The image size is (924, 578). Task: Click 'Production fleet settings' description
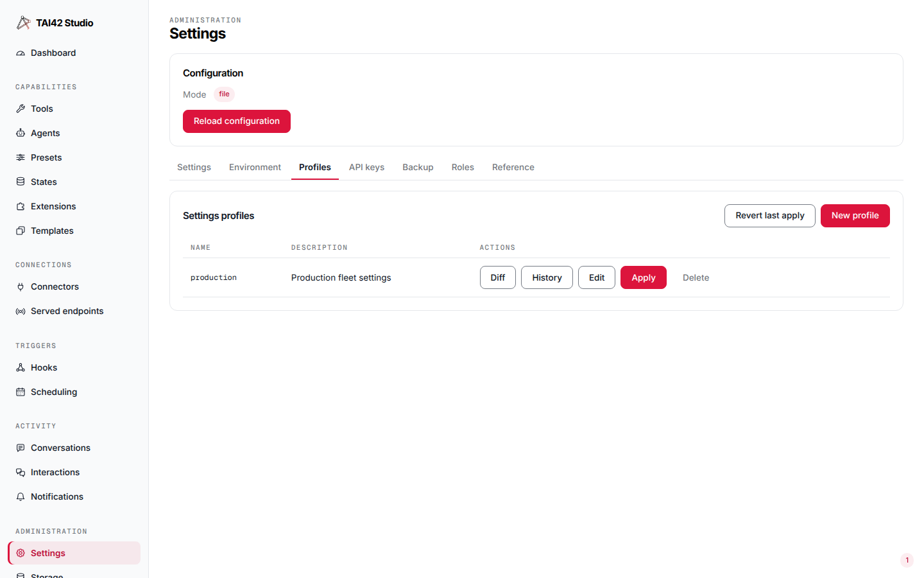(x=341, y=278)
